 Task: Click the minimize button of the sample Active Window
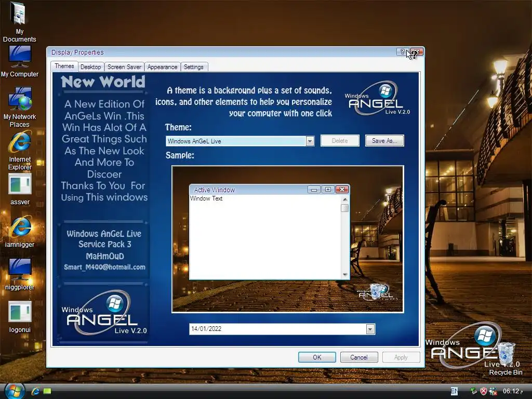(314, 189)
